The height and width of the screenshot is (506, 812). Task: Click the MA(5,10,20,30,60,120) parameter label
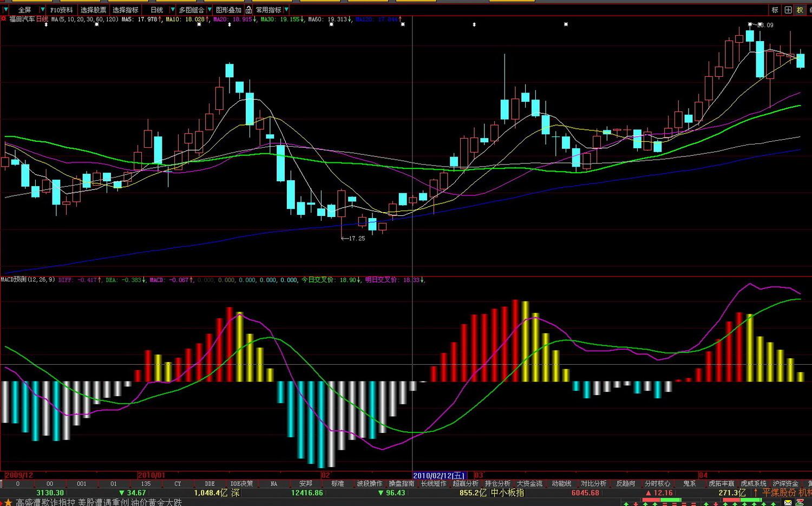coord(85,19)
